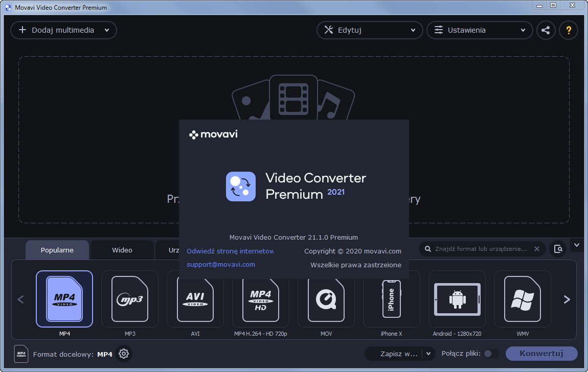Click the Movavi Video Converter 21.1.0 Premium text
588x372 pixels.
[x=293, y=237]
